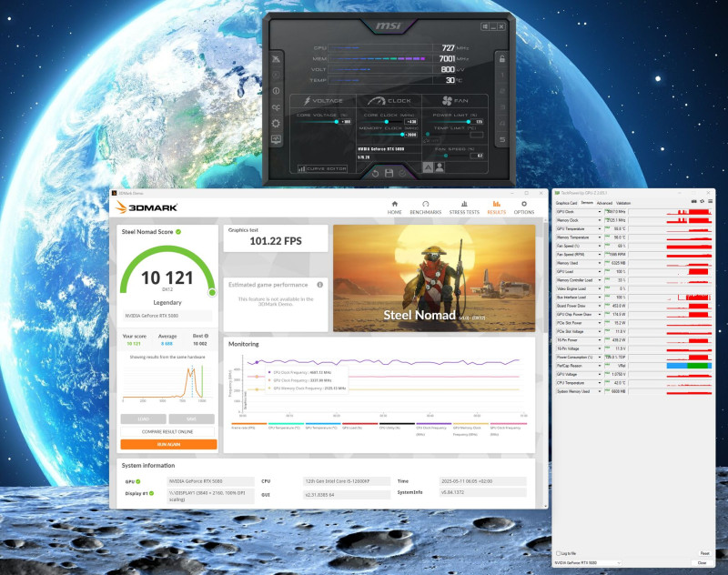The image size is (728, 575).
Task: Click the RUN AGAIN button in 3DMark
Action: 168,445
